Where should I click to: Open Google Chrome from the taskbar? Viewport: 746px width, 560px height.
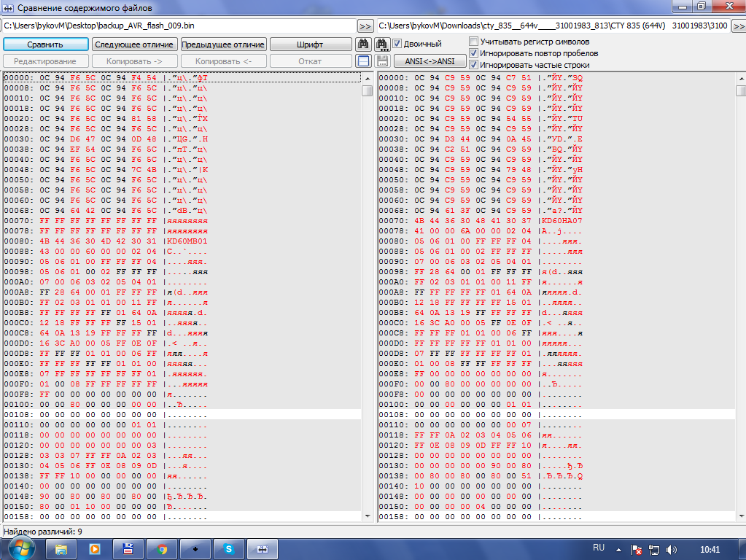162,548
